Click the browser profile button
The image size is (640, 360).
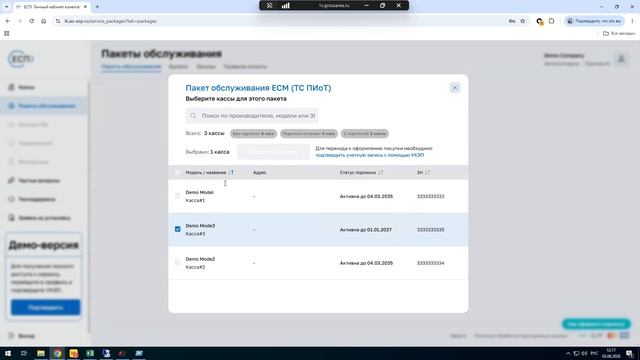tap(595, 21)
